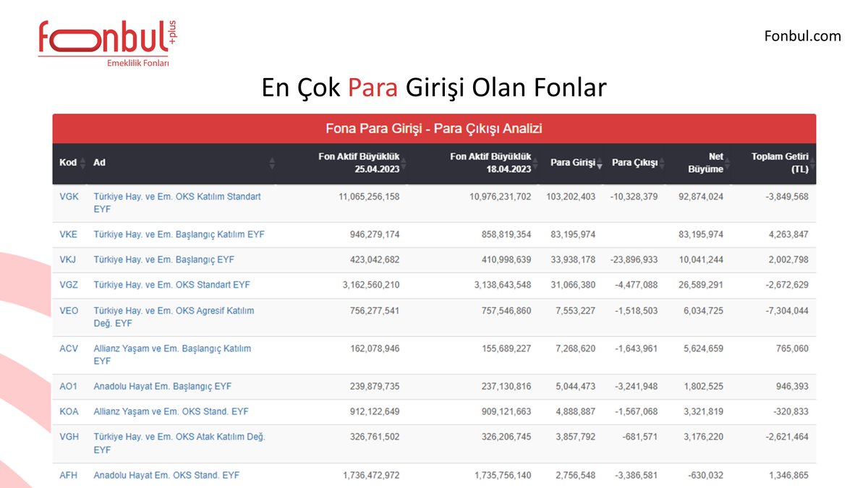Select the value 11,065,256,158
The height and width of the screenshot is (488, 868).
369,197
